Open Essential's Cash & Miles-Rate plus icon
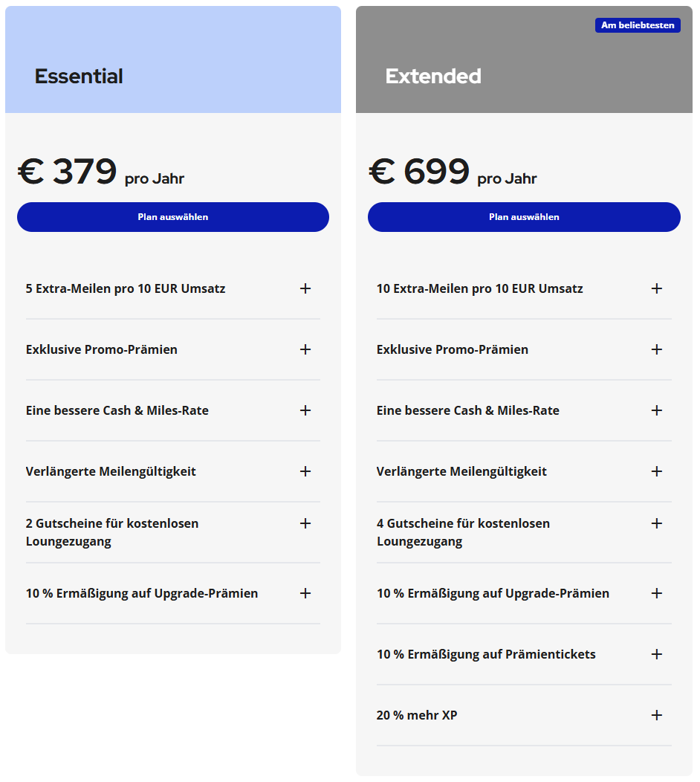The image size is (700, 782). click(305, 410)
